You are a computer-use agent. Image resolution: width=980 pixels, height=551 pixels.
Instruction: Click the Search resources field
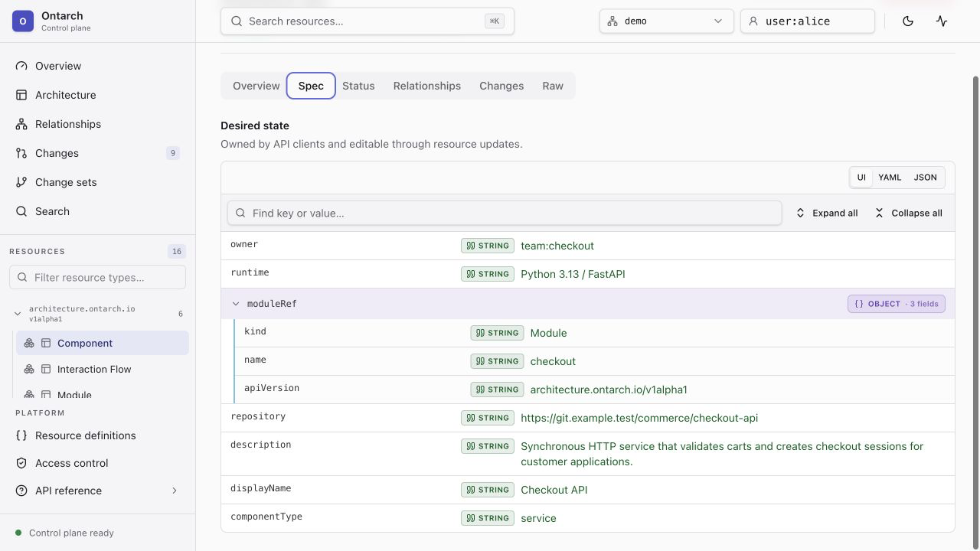pyautogui.click(x=367, y=21)
